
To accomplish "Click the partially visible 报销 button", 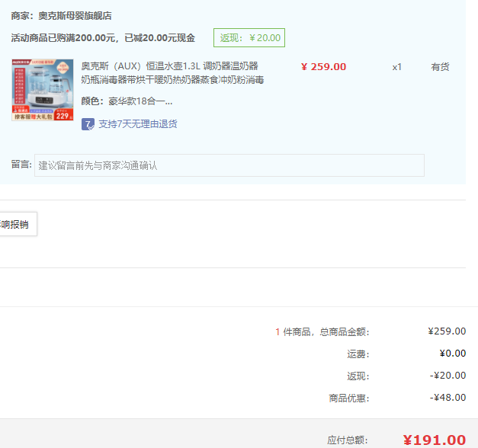I will (17, 224).
